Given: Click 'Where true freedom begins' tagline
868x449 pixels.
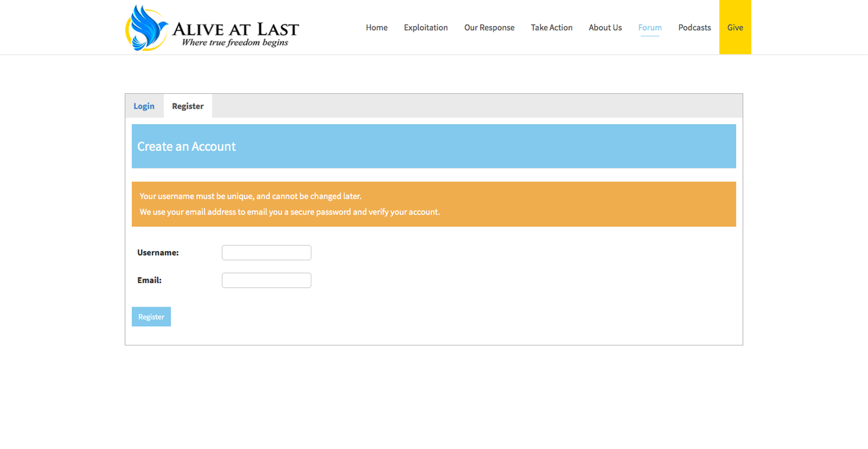Looking at the screenshot, I should [x=235, y=42].
